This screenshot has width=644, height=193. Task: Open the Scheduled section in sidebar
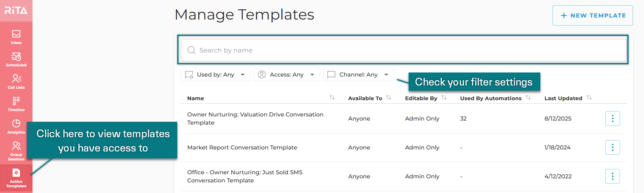pos(16,59)
